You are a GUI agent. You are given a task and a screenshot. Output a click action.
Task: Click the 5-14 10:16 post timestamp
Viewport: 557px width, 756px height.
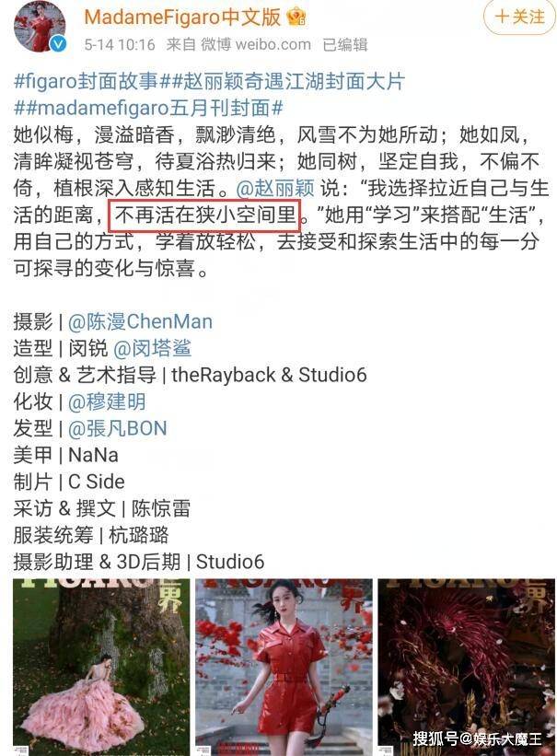click(120, 45)
